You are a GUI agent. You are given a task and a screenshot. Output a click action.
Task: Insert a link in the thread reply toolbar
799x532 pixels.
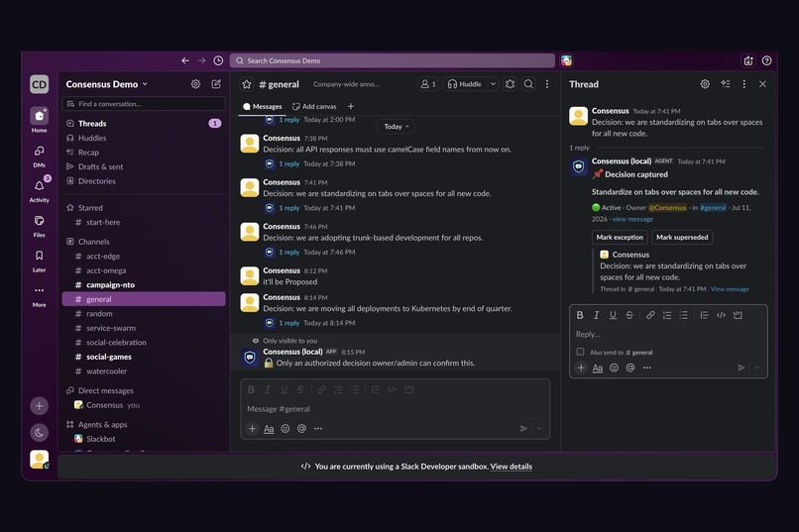click(650, 315)
